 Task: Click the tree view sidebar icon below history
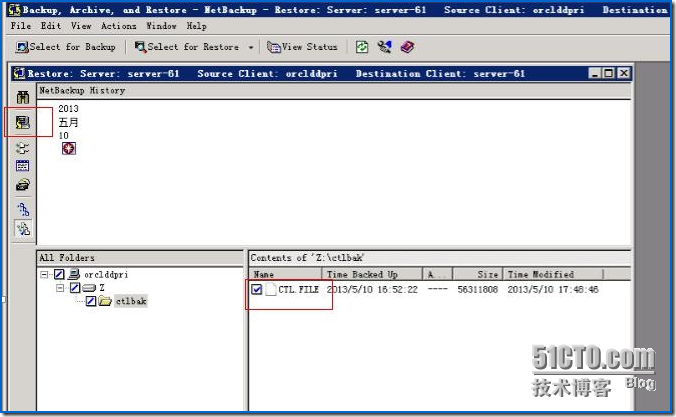[x=22, y=149]
